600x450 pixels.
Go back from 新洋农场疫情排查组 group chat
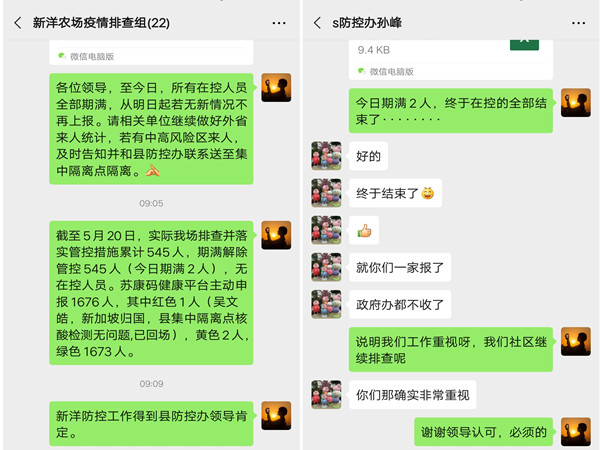coord(18,23)
